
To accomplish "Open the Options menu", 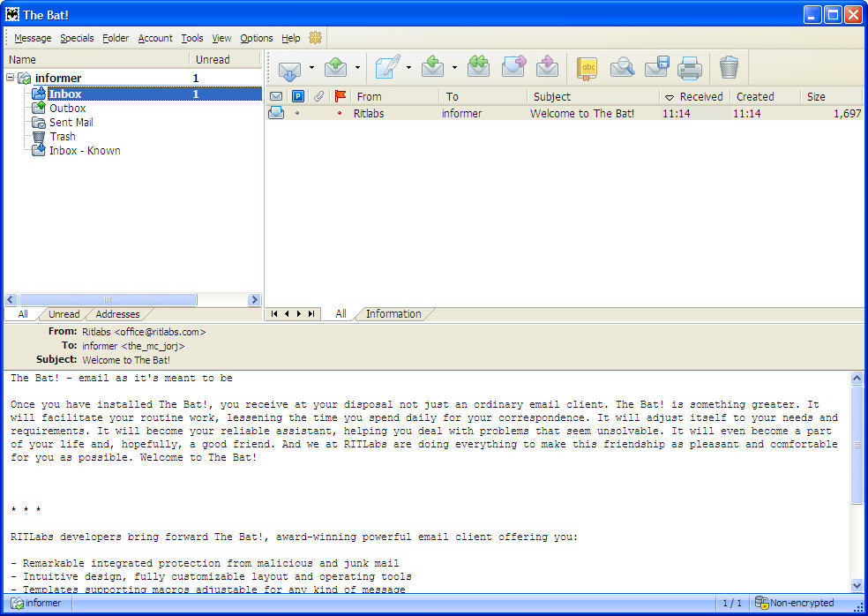I will pyautogui.click(x=257, y=38).
